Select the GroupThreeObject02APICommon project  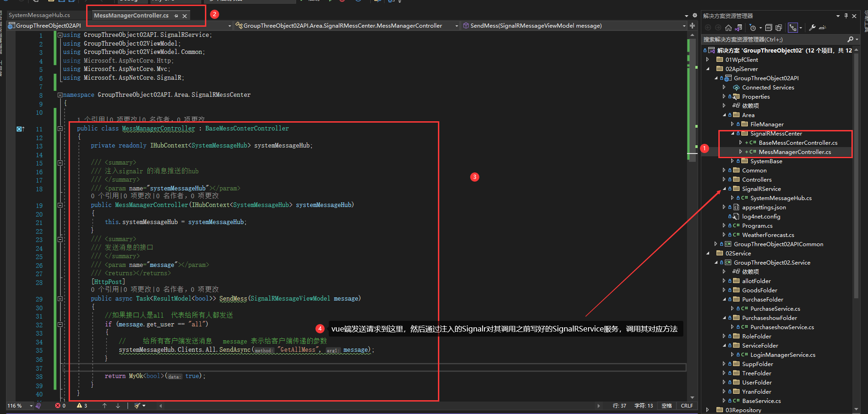778,244
